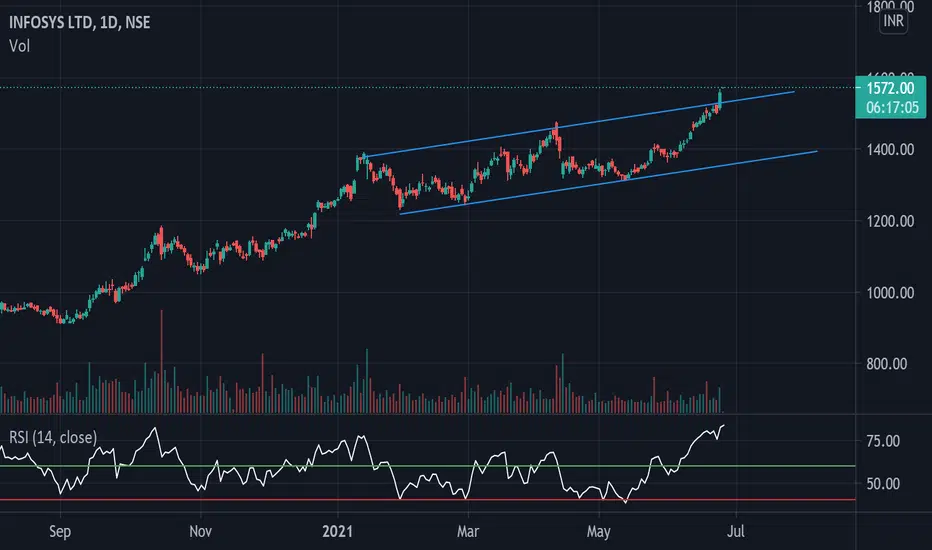Select the upper blue channel trendline
932x550 pixels.
coord(580,124)
